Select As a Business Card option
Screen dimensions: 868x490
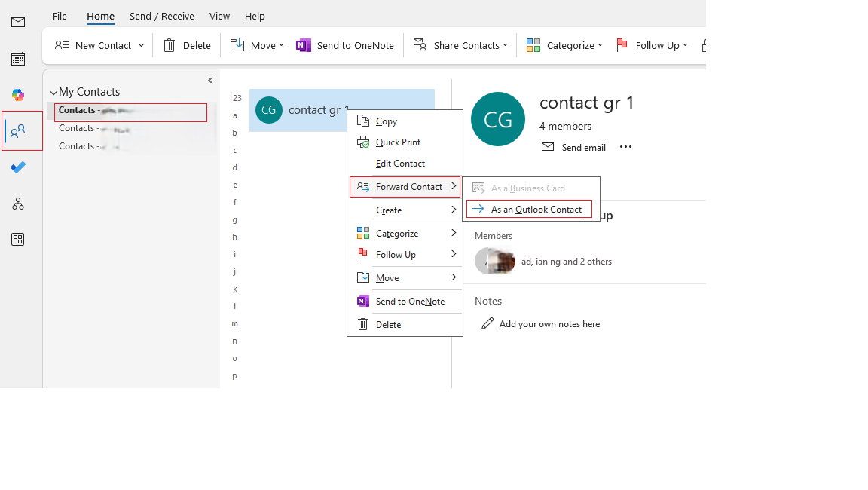pyautogui.click(x=531, y=188)
